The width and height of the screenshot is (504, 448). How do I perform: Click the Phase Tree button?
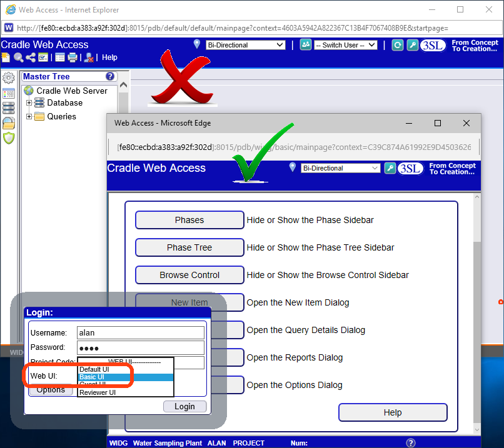pyautogui.click(x=189, y=247)
